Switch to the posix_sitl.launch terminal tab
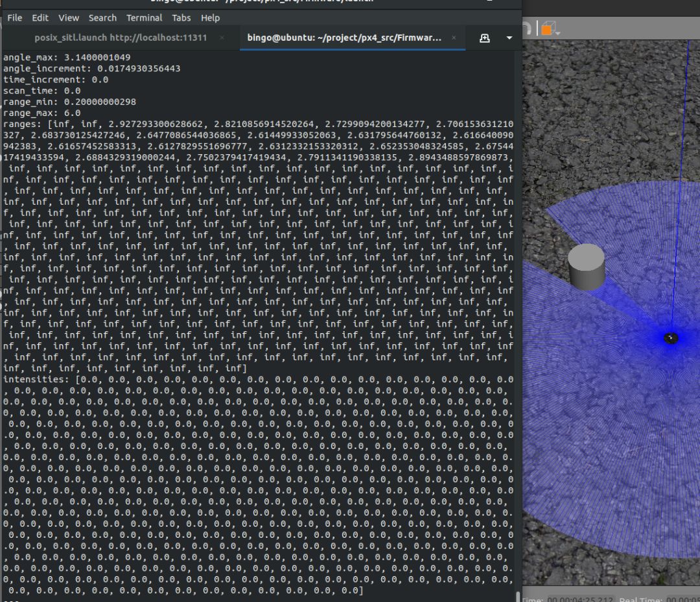This screenshot has width=700, height=602. [121, 38]
